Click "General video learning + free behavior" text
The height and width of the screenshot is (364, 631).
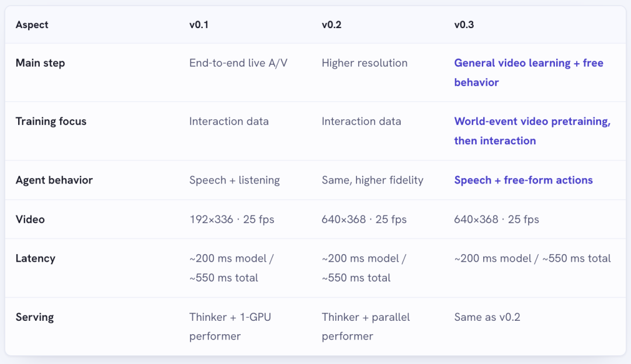coord(529,72)
